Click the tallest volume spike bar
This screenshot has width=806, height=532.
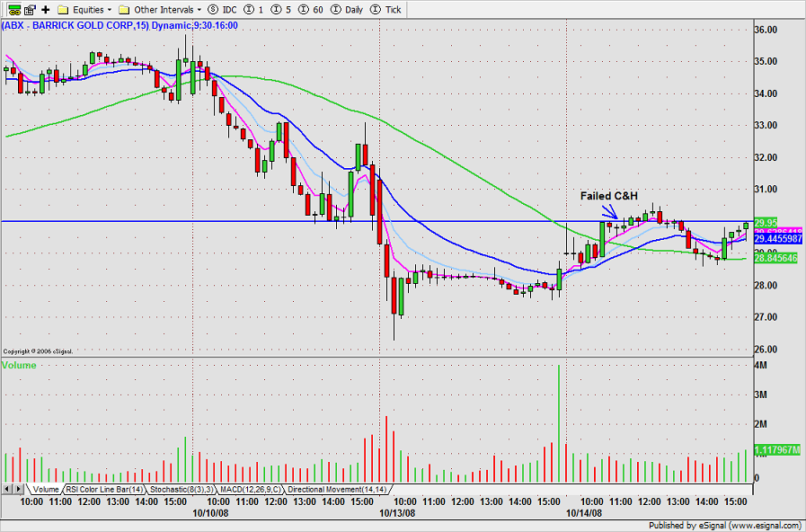(559, 423)
